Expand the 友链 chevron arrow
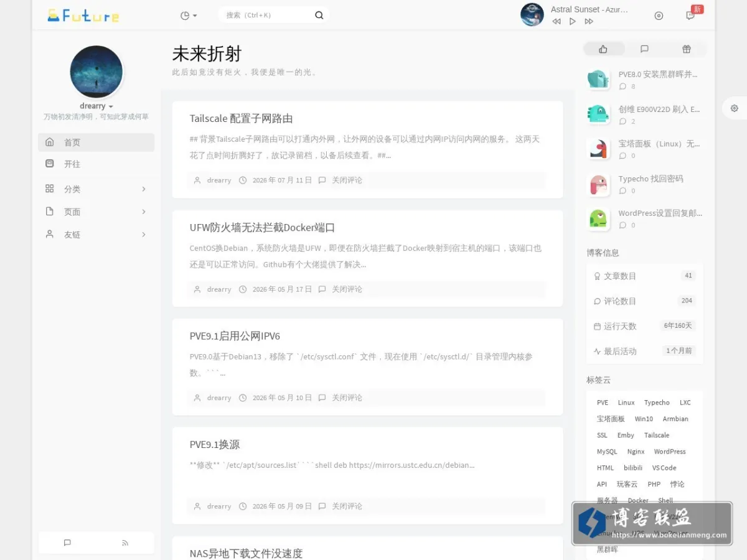The height and width of the screenshot is (560, 747). tap(144, 235)
